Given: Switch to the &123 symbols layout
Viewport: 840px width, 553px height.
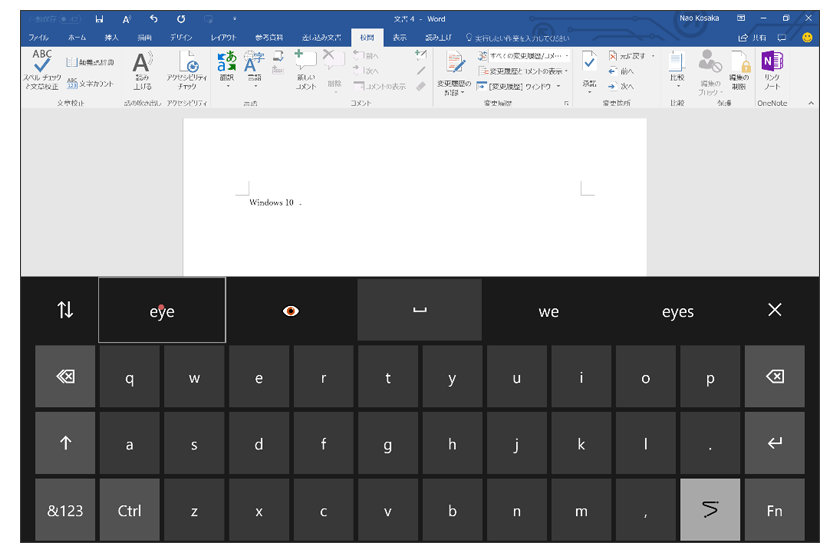Looking at the screenshot, I should [65, 510].
